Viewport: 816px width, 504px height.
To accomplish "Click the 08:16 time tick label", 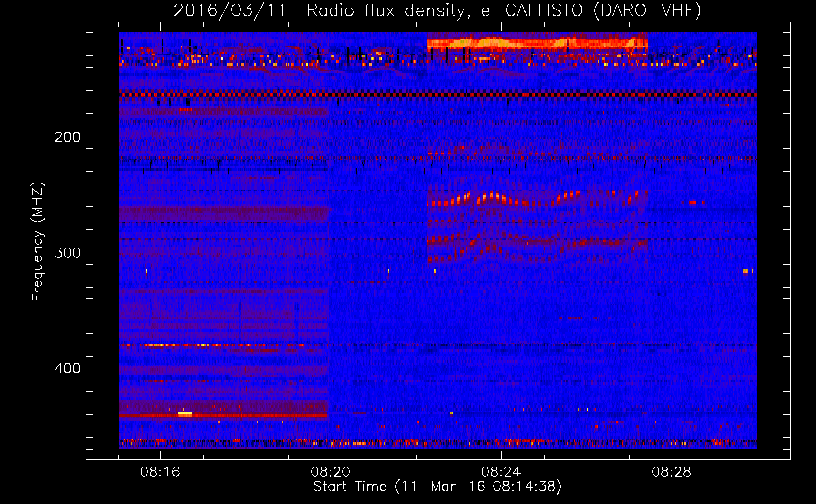I will pos(160,472).
